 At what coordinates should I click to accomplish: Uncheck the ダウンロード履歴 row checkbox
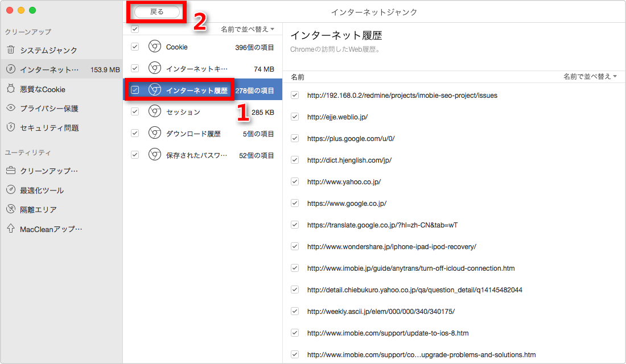[x=135, y=133]
